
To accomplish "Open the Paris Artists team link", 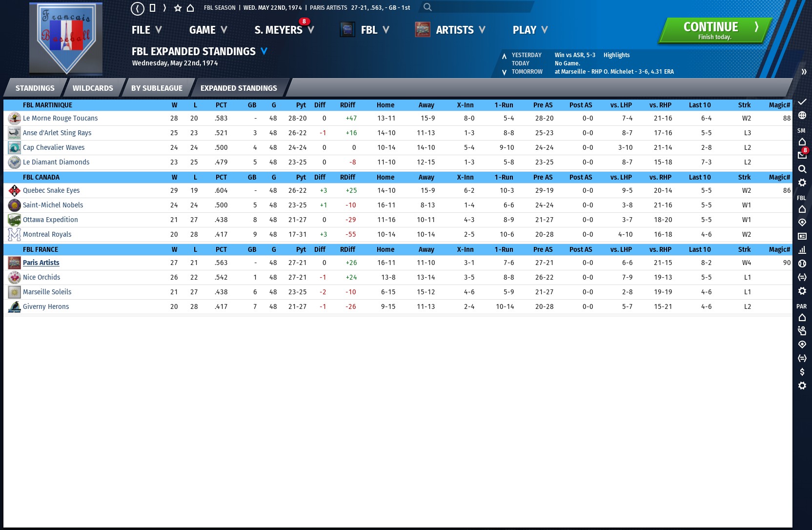I will point(41,263).
